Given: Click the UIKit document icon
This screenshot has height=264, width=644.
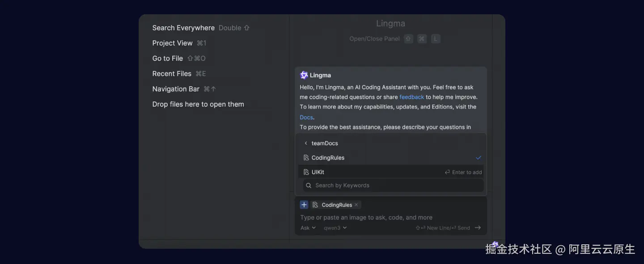Looking at the screenshot, I should tap(306, 172).
